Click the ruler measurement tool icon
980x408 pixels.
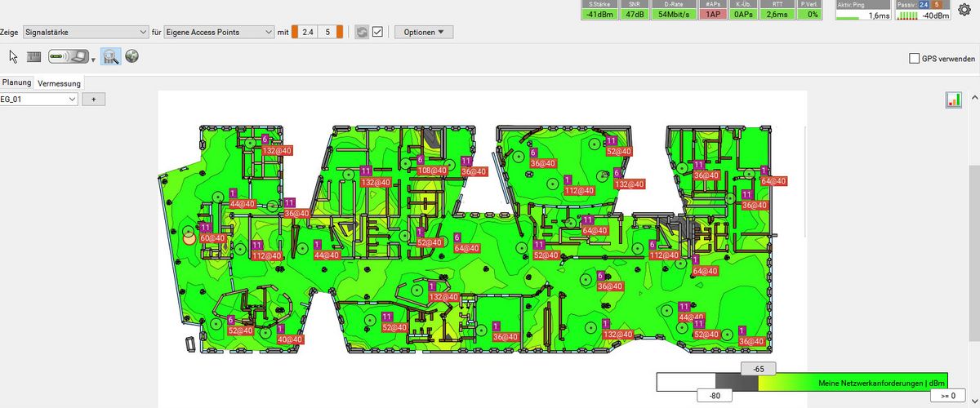(34, 57)
